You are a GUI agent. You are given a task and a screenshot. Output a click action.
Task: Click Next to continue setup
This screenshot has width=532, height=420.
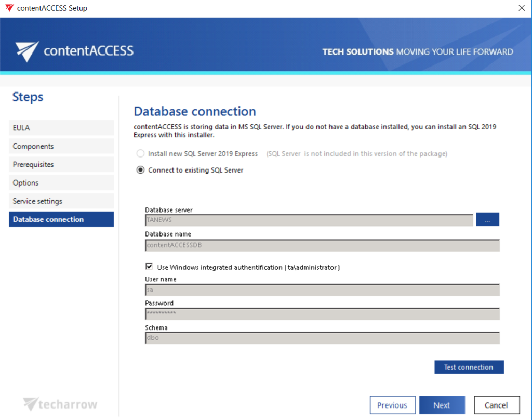click(442, 405)
